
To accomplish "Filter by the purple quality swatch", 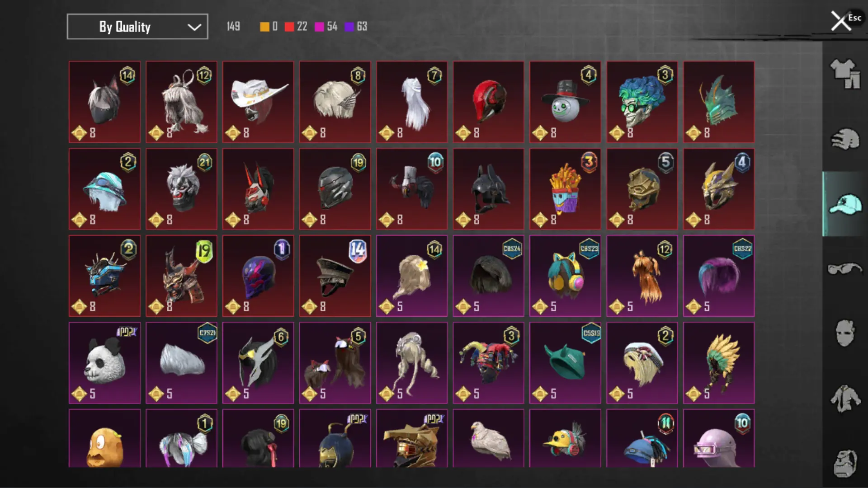I will 349,27.
